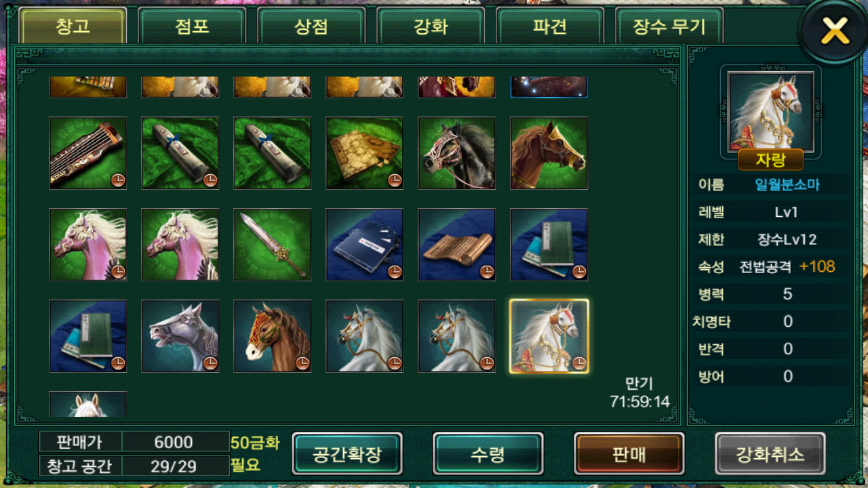Open the 점포 tab
This screenshot has width=868, height=488.
click(192, 26)
